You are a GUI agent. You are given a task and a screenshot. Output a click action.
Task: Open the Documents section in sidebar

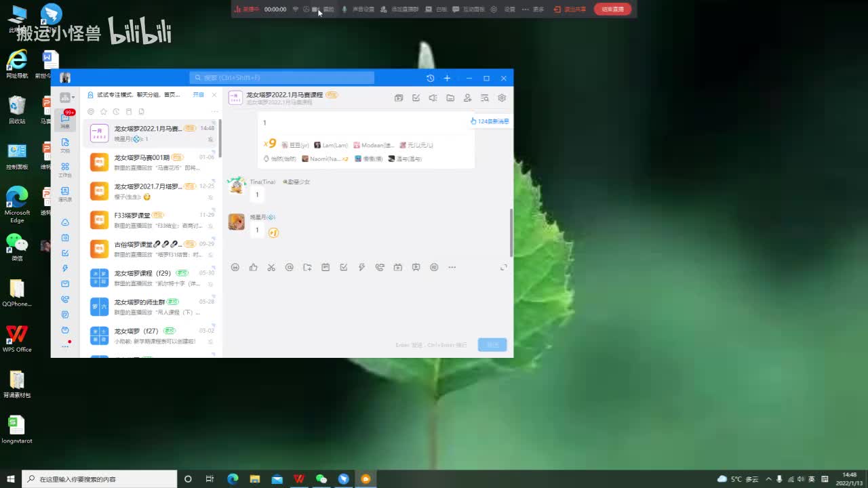(65, 144)
